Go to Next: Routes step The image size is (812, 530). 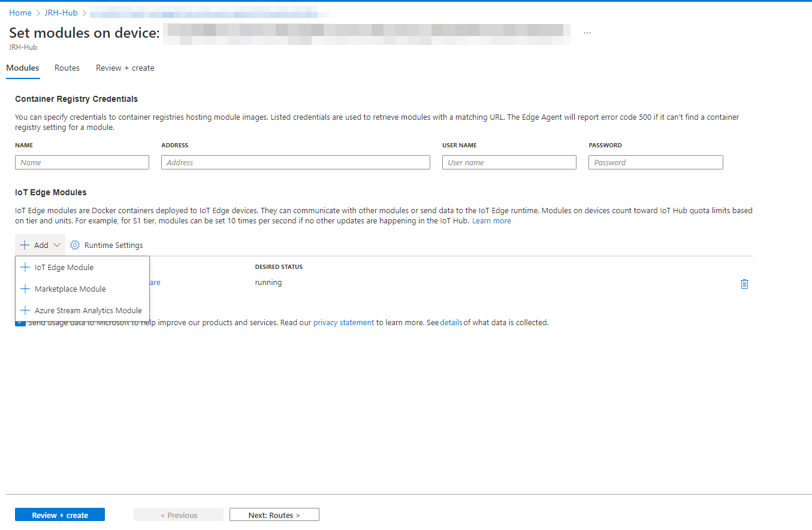click(274, 515)
